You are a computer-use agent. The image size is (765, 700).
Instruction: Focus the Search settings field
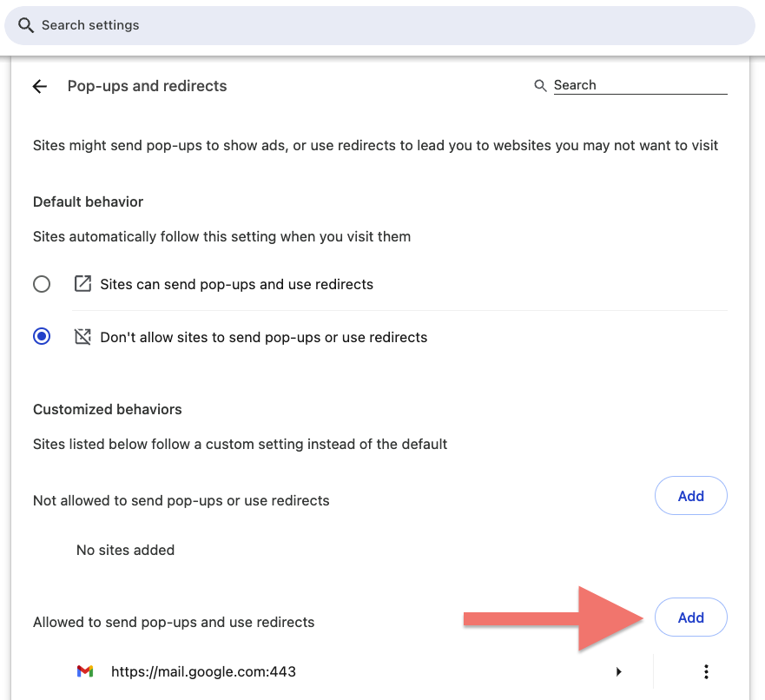379,25
